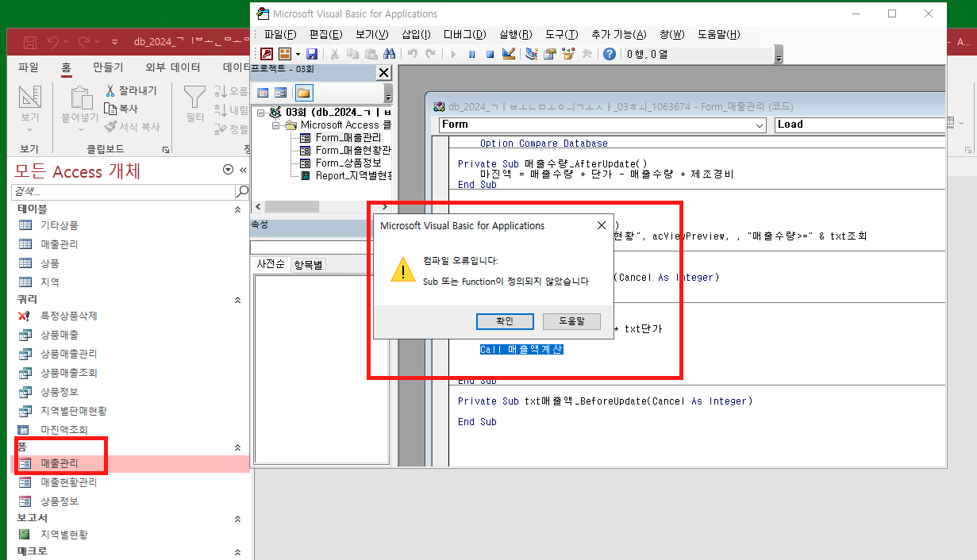The width and height of the screenshot is (977, 560).
Task: Click the Project Explorer toolbar icon
Action: click(x=531, y=54)
